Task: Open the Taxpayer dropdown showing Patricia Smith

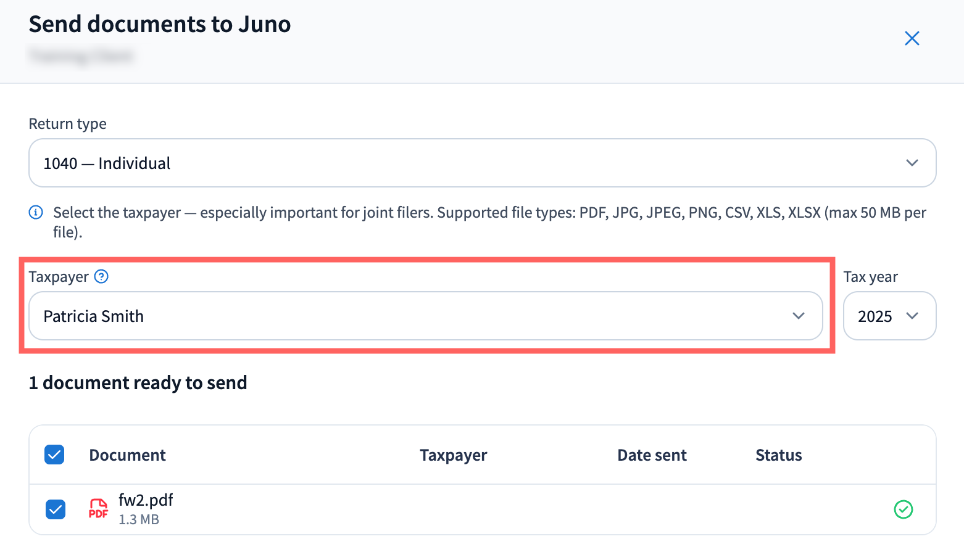Action: [x=426, y=316]
